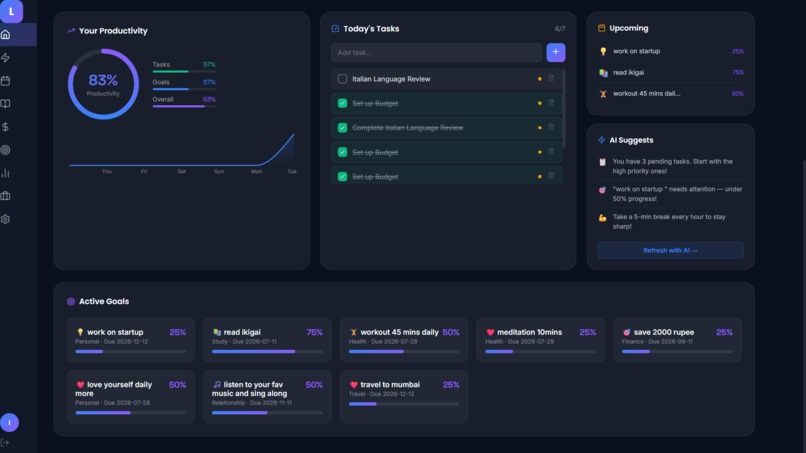Open the lightning bolt sidebar icon
Screen dimensions: 806x453
point(6,58)
